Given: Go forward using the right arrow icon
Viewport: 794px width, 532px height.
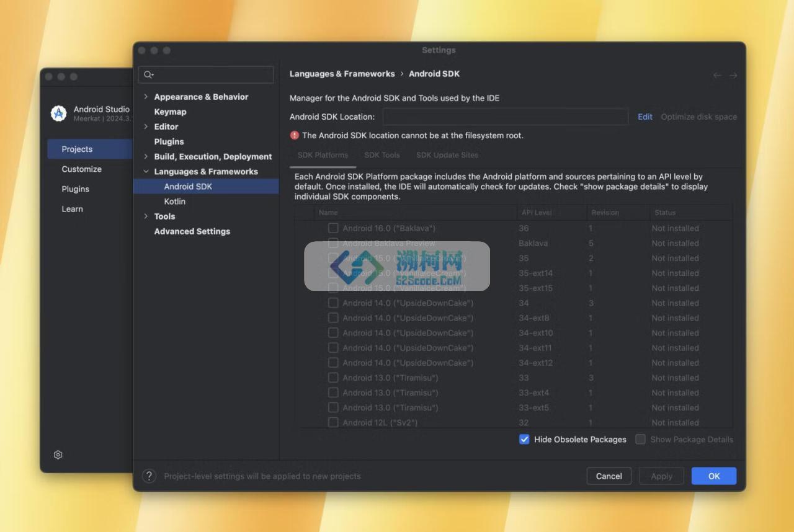Looking at the screenshot, I should (x=733, y=75).
